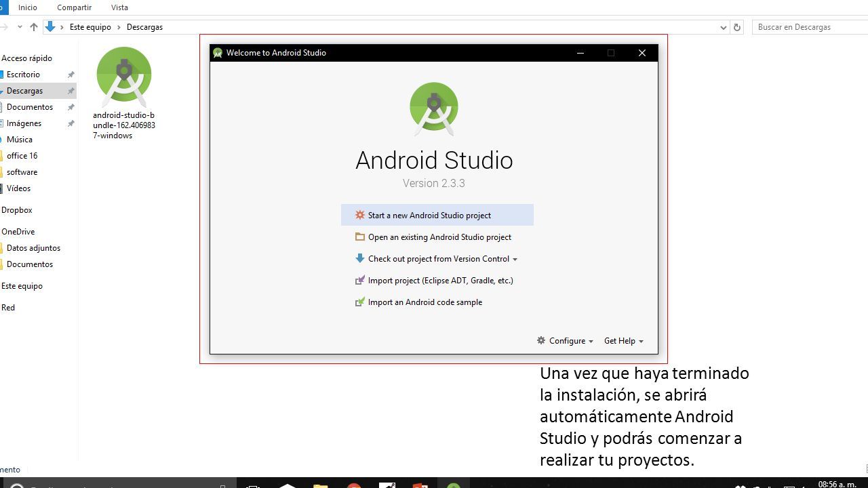
Task: Open the Get Help dropdown
Action: 624,341
